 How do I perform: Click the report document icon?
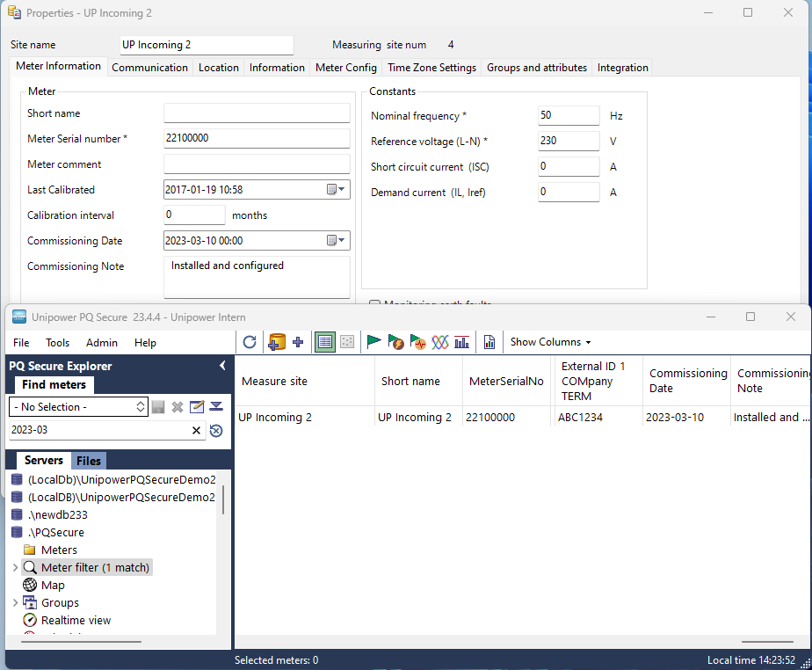489,342
